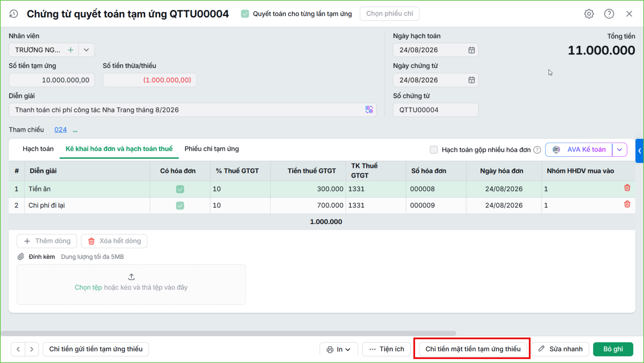Viewport: 644px width, 363px height.
Task: Click Chi tiền gửi tiền tạm ứng thiếu
Action: click(x=96, y=349)
